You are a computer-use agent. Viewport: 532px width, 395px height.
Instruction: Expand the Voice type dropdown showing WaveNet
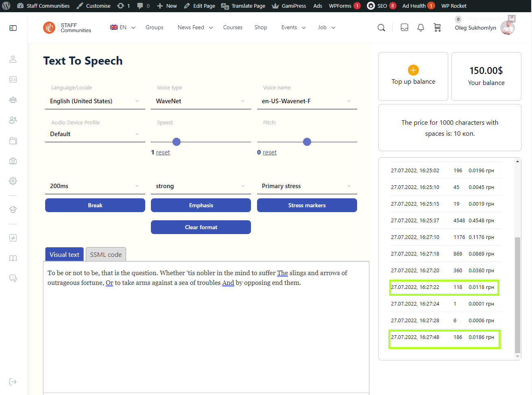pos(201,101)
